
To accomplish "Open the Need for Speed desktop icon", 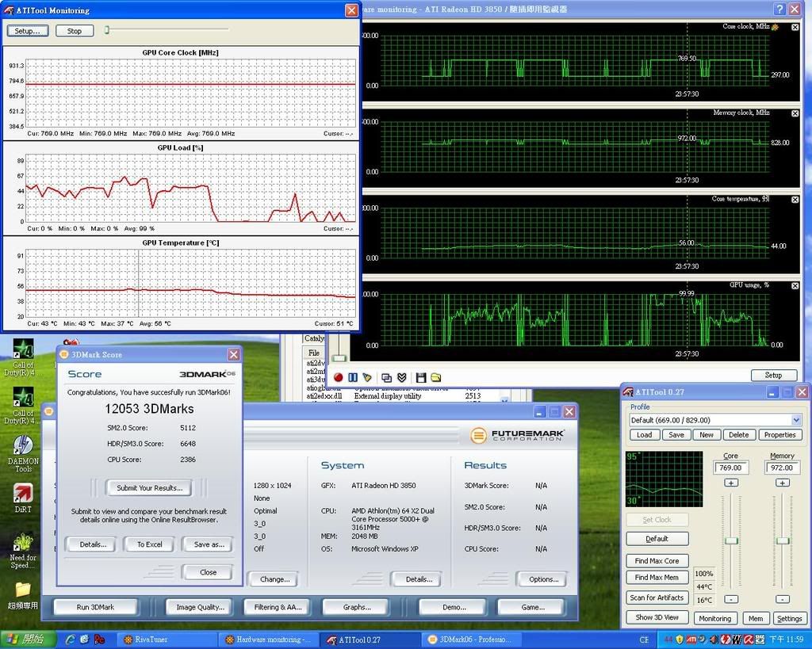I will [23, 552].
